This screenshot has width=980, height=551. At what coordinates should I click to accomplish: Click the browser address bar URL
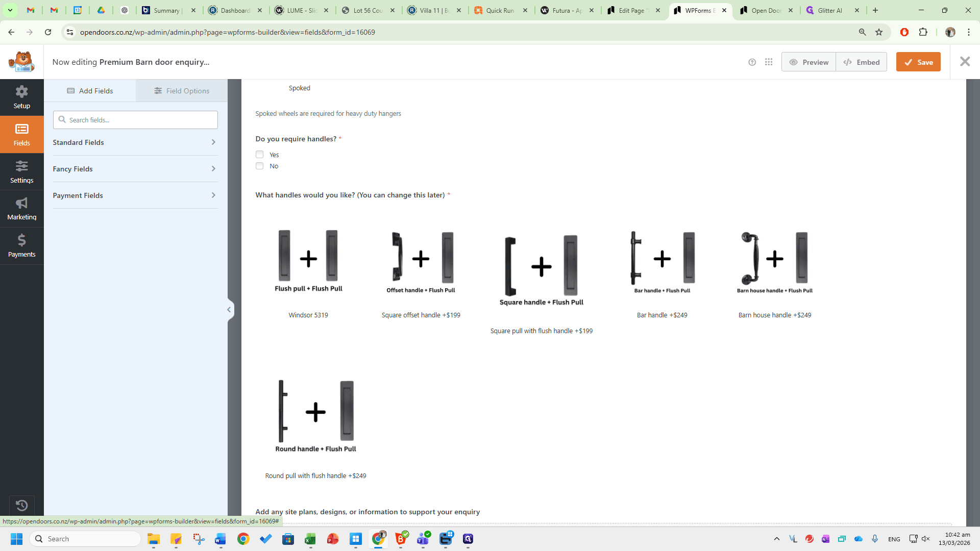(x=227, y=32)
